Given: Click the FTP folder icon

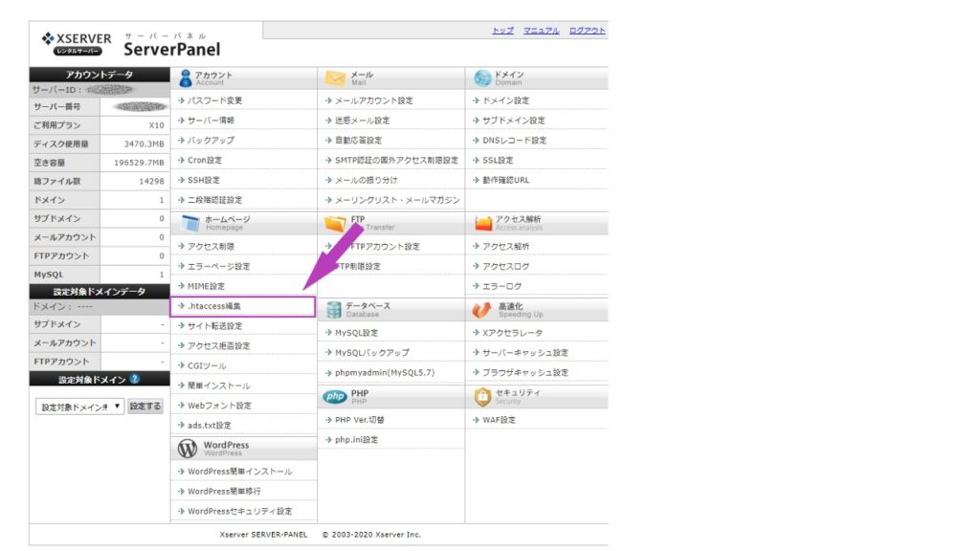Looking at the screenshot, I should [335, 223].
